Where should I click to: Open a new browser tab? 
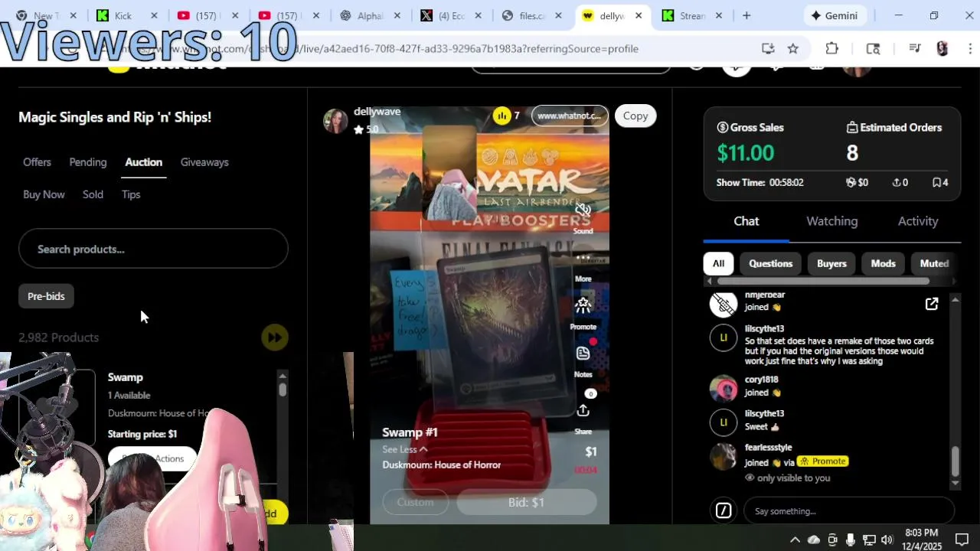(x=746, y=15)
